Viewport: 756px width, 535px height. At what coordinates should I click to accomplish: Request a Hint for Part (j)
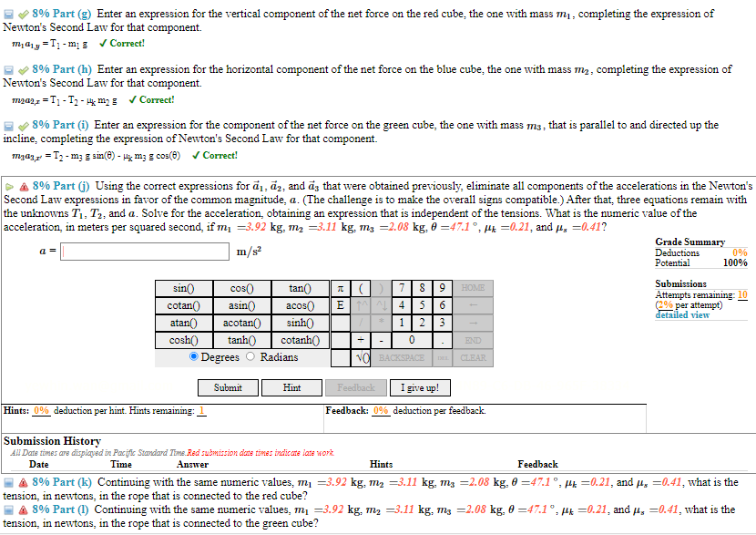291,387
